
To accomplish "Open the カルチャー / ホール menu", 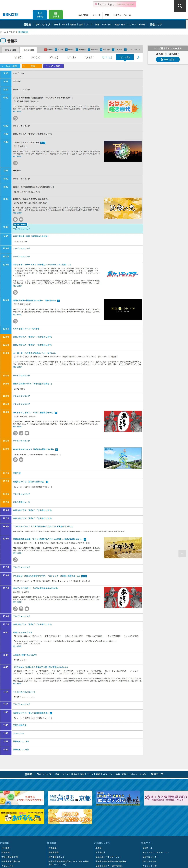I will [122, 15].
